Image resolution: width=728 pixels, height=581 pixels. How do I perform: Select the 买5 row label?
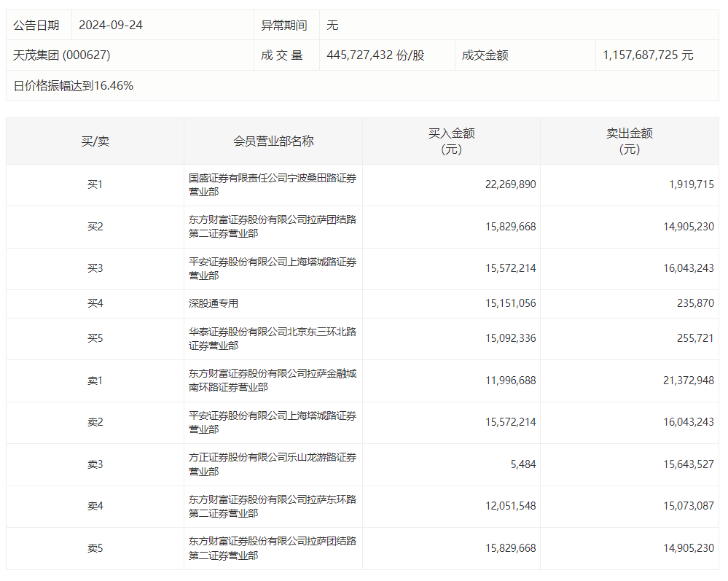pos(95,338)
